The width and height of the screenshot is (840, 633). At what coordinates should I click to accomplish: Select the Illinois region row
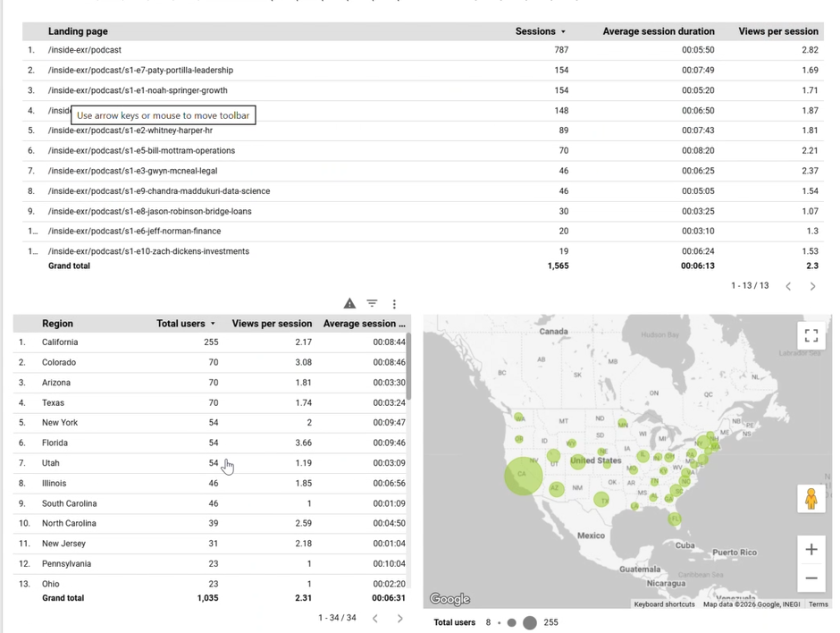(x=210, y=483)
